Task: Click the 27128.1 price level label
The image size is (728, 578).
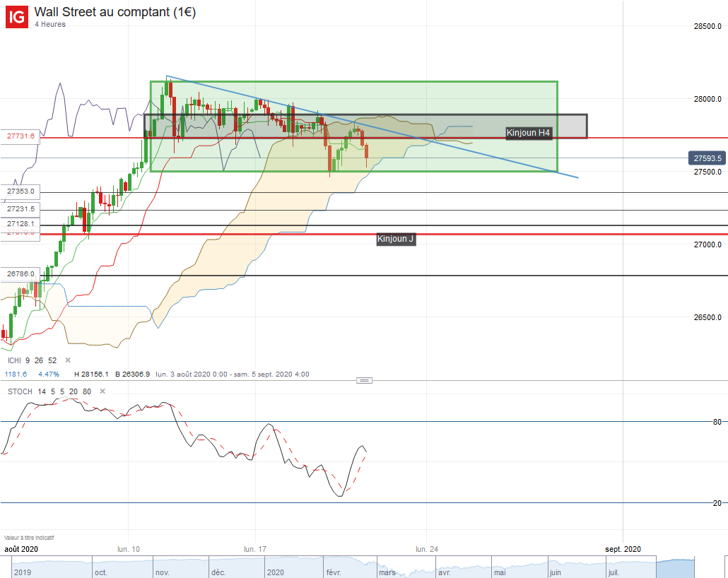Action: 20,224
